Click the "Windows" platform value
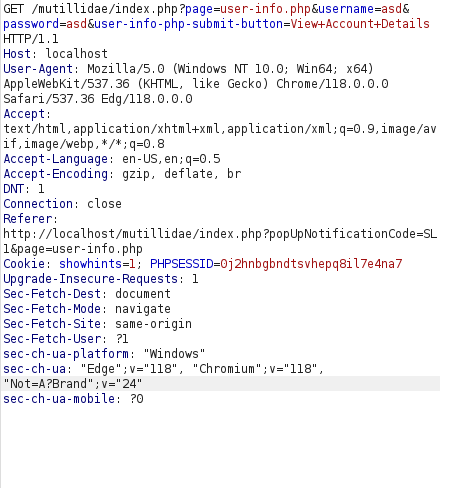452x488 pixels. pos(175,354)
